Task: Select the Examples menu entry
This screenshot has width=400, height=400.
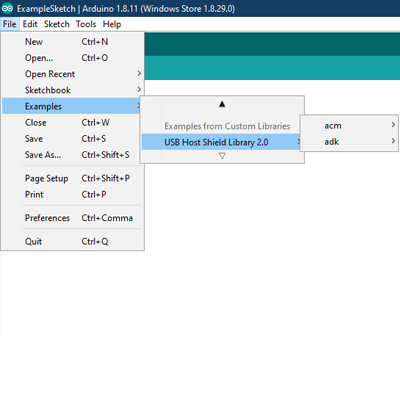Action: [71, 106]
